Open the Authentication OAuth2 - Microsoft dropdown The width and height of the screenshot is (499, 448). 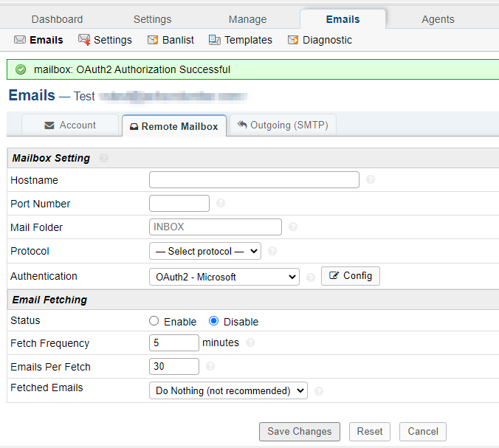(x=224, y=277)
